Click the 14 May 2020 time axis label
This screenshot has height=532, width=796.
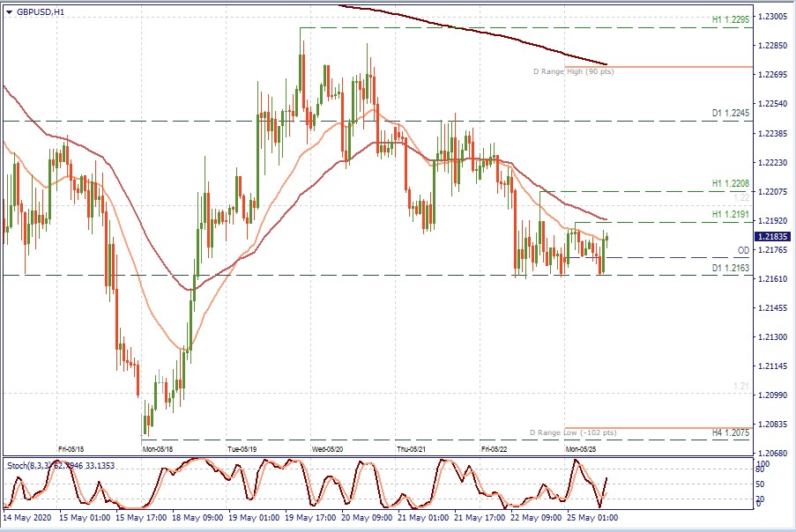[x=28, y=518]
